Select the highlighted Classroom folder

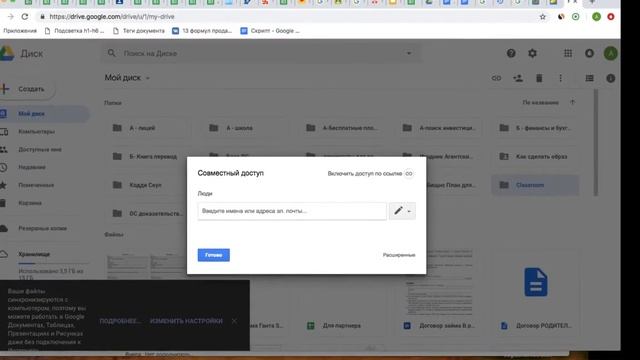coord(536,185)
